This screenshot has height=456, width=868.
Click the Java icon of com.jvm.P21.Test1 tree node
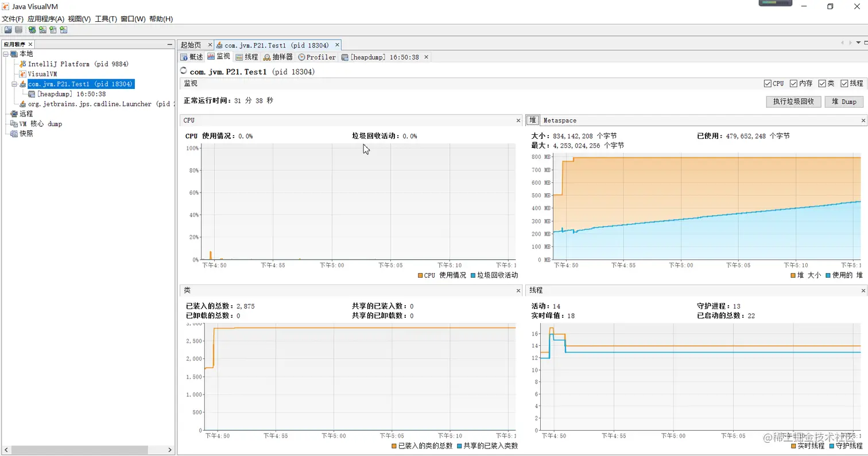23,84
